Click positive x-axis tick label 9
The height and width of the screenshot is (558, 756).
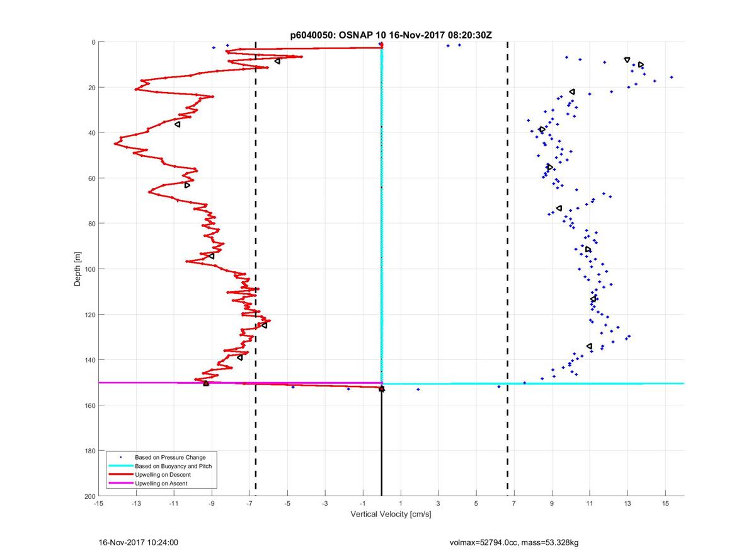(x=552, y=503)
